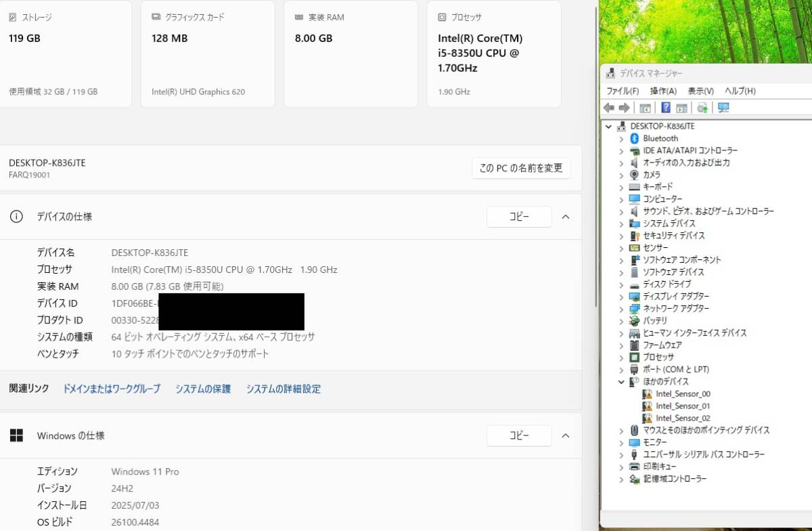Open the ドメインまたはワークグループ link
812x531 pixels.
point(112,389)
